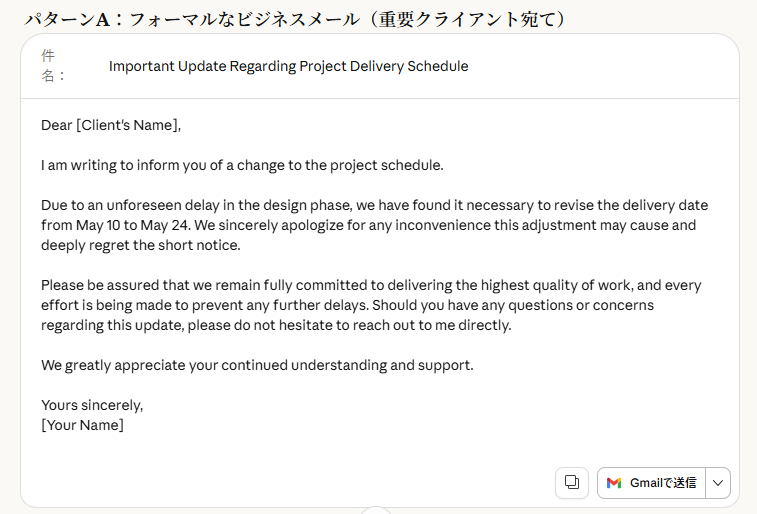This screenshot has width=757, height=514.
Task: Click the Gmail logo icon
Action: click(614, 483)
